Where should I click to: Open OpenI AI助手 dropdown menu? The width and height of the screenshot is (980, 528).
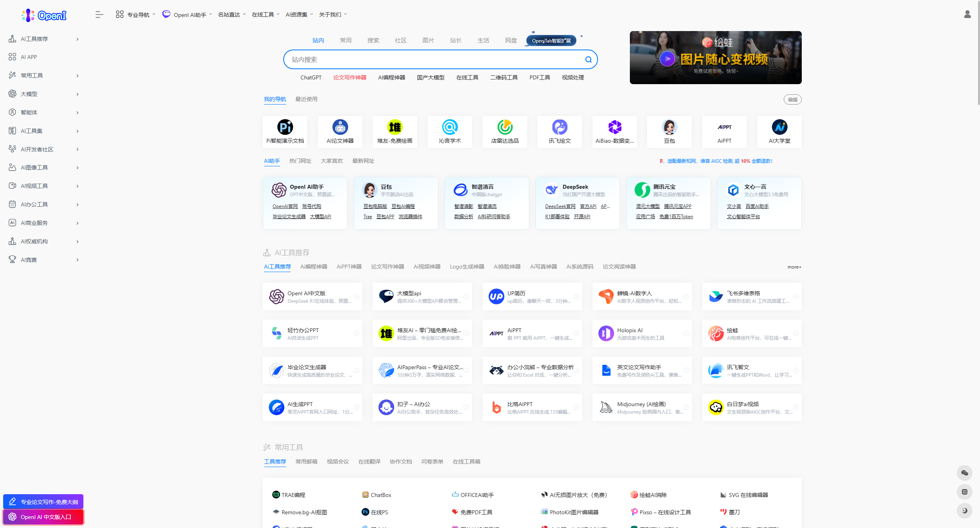tap(187, 15)
